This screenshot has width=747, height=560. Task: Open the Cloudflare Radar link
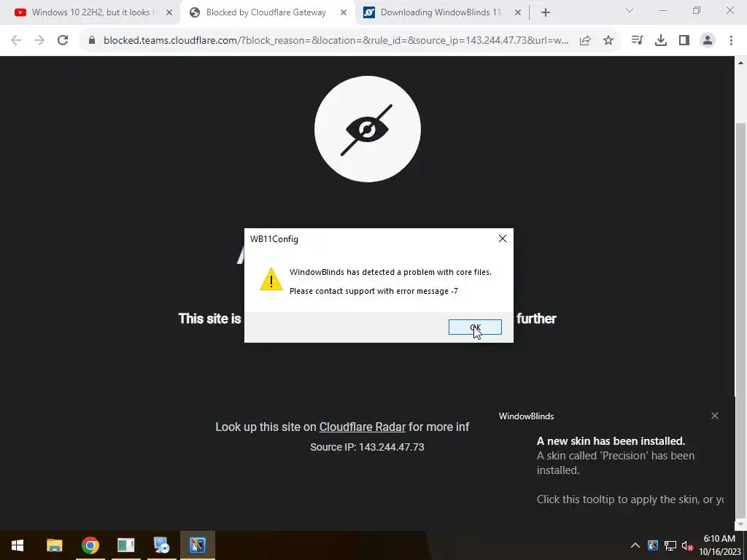pyautogui.click(x=362, y=427)
